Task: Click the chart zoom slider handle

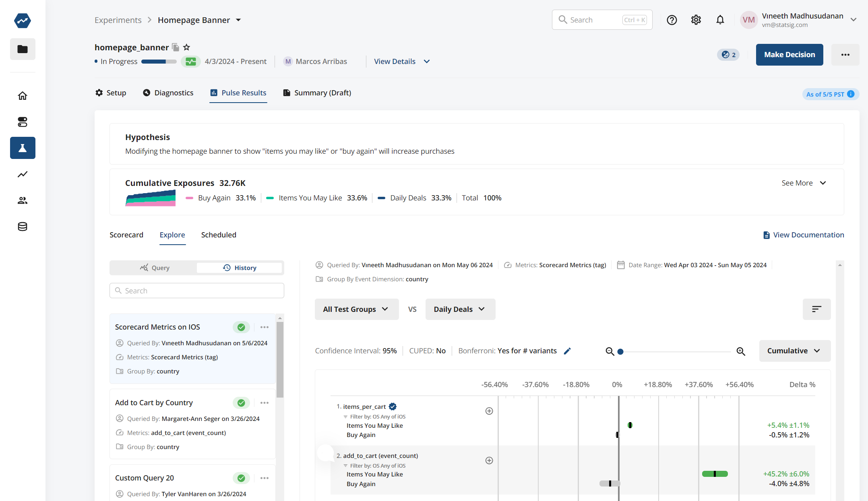Action: click(x=620, y=352)
